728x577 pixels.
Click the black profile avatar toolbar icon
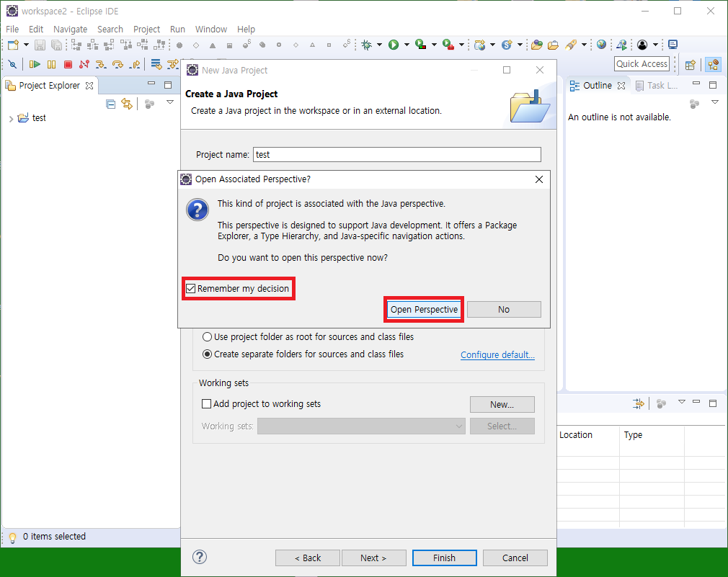click(642, 45)
